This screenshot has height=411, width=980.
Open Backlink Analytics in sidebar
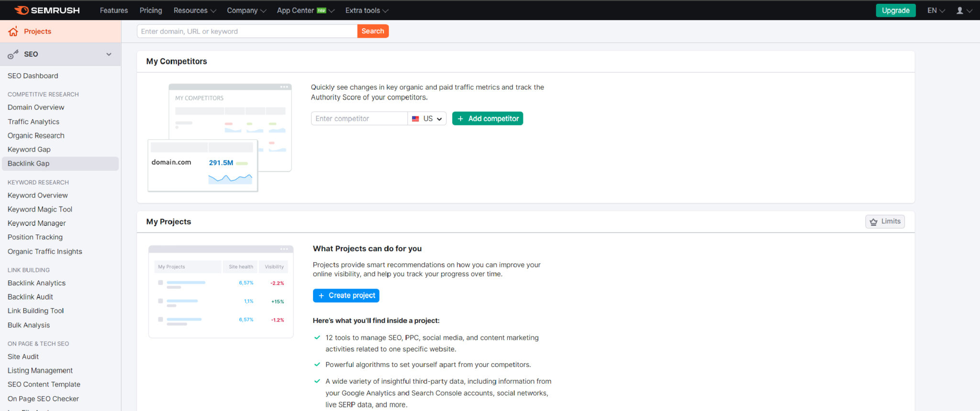click(36, 283)
